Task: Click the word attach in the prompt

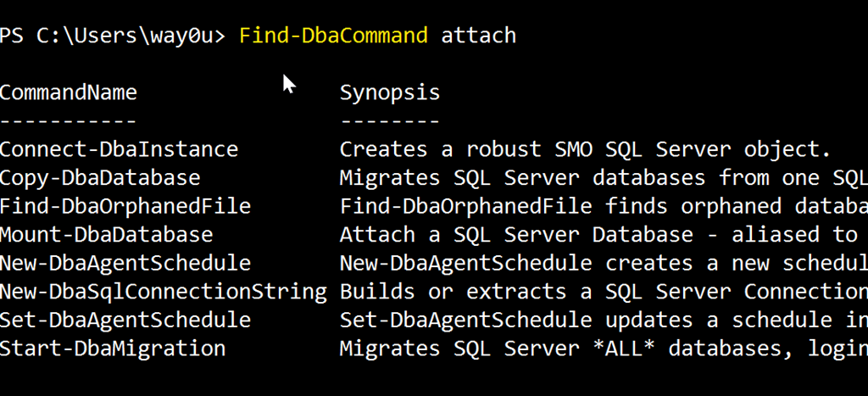Action: tap(478, 36)
